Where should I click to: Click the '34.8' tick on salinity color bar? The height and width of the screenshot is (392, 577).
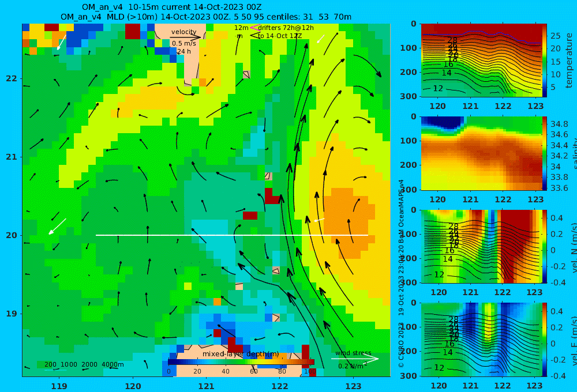click(559, 123)
